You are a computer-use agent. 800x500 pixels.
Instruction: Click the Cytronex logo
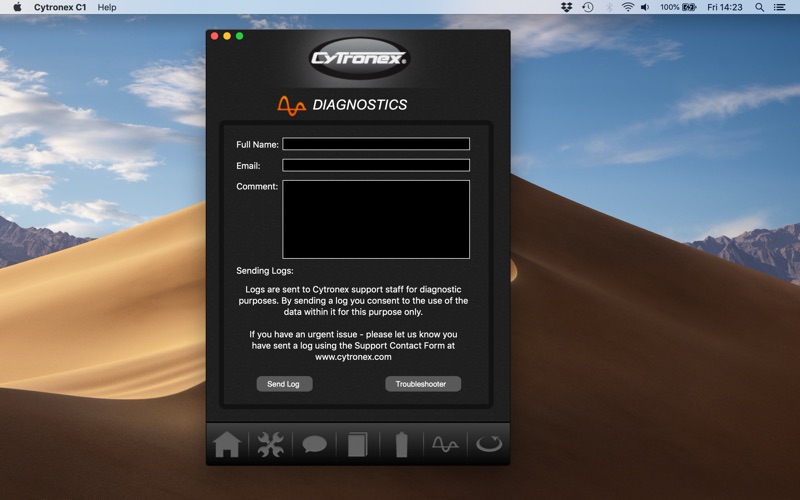tap(359, 58)
